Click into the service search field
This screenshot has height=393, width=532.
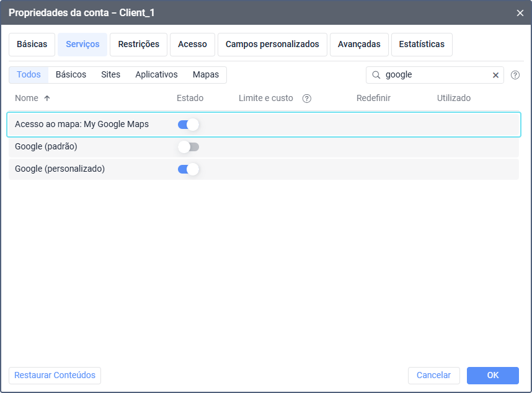tap(435, 75)
